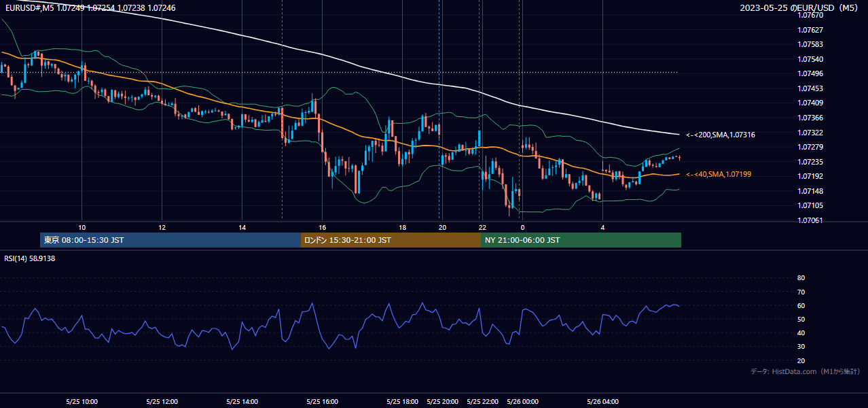This screenshot has width=868, height=408.
Task: Click price axis value 1.07583
Action: coord(810,44)
